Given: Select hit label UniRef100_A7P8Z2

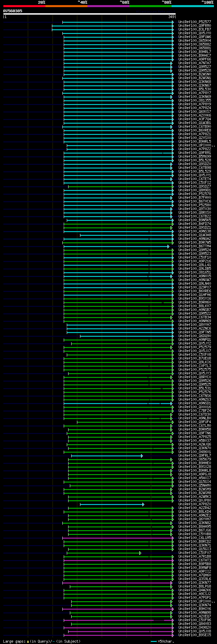Looking at the screenshot, I should (195, 149).
